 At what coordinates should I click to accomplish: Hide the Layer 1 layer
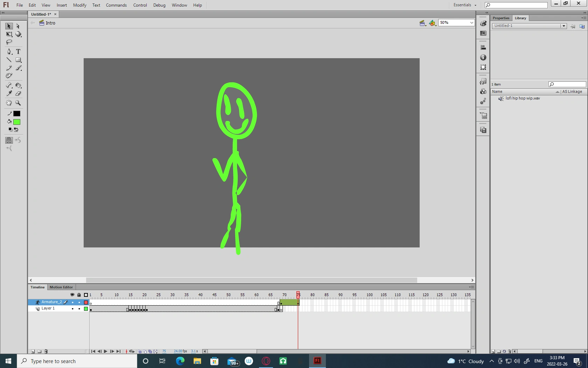tap(72, 309)
